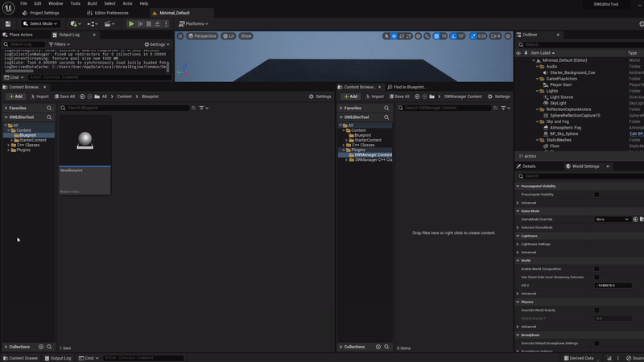644x362 pixels.
Task: Switch to Editor Preferences tab
Action: pos(108,13)
